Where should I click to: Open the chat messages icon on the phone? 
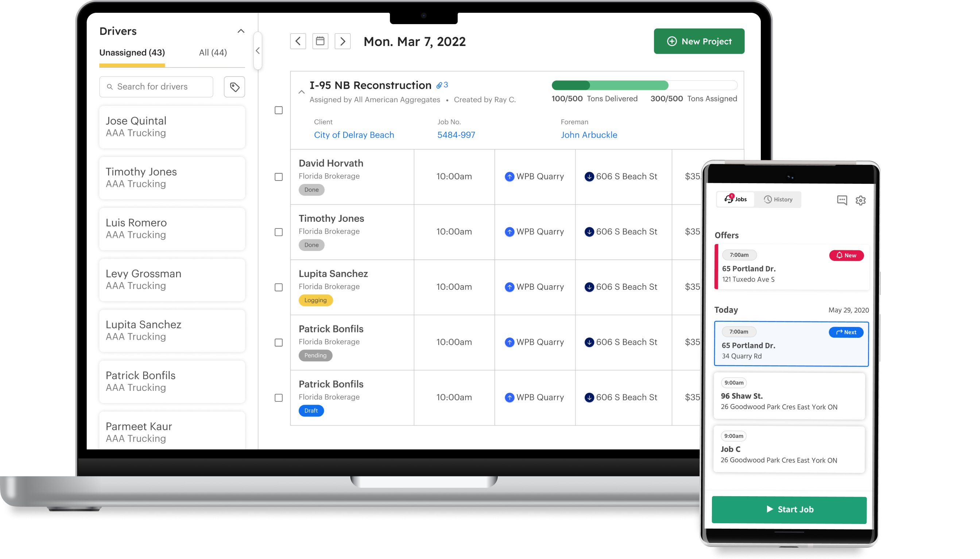coord(841,200)
